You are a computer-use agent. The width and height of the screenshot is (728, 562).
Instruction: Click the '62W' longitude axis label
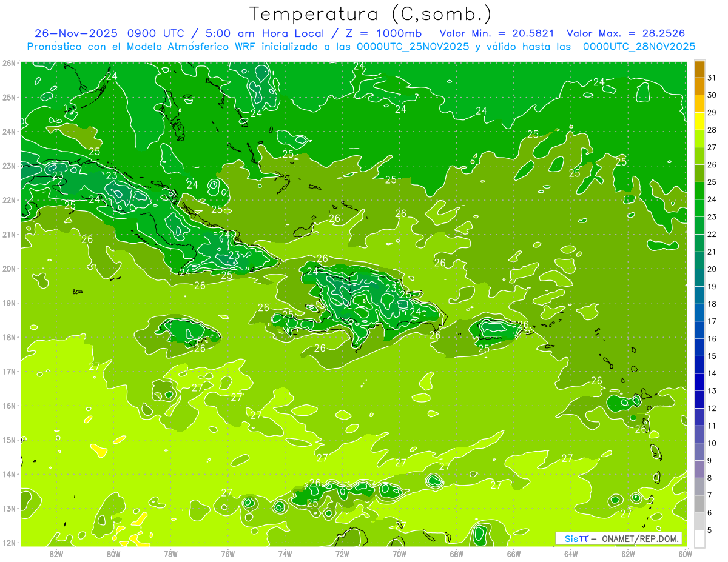pos(628,554)
